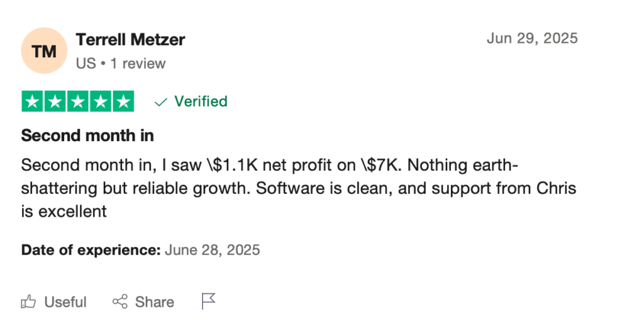This screenshot has height=325, width=644.
Task: Click the 'Second month in' review title
Action: pyautogui.click(x=87, y=135)
